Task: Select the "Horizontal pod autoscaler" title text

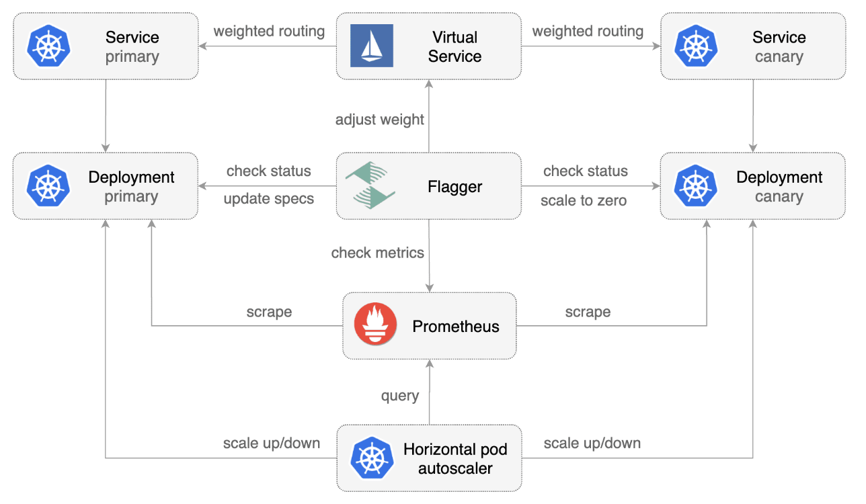Action: 455,458
